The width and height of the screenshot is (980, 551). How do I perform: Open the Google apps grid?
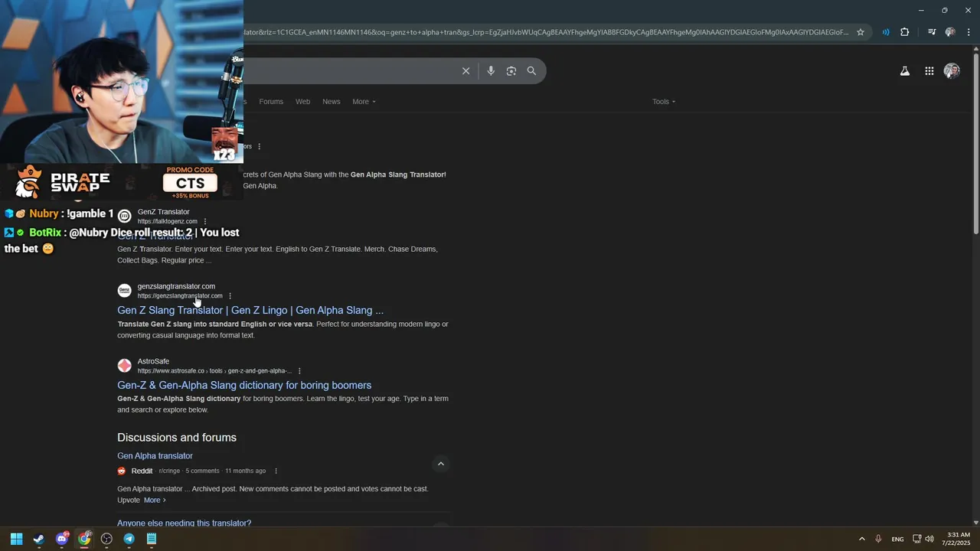[x=929, y=71]
